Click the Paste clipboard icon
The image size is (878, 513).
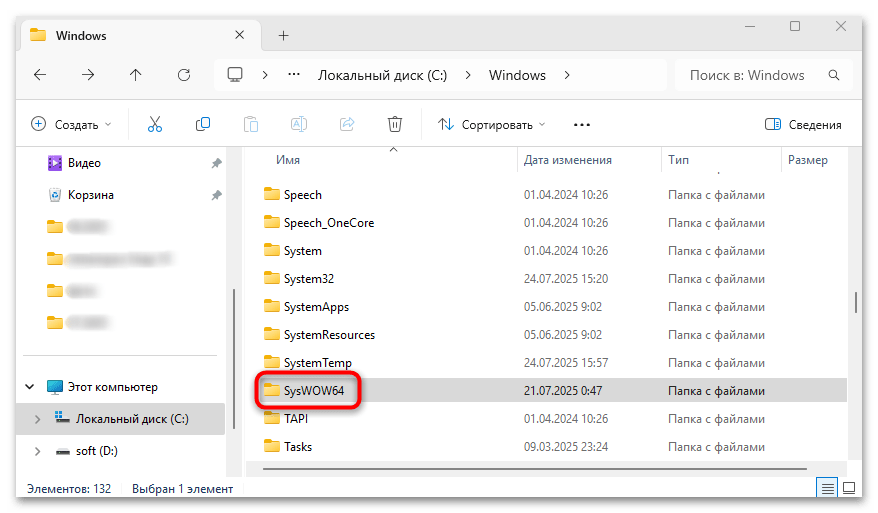[251, 124]
